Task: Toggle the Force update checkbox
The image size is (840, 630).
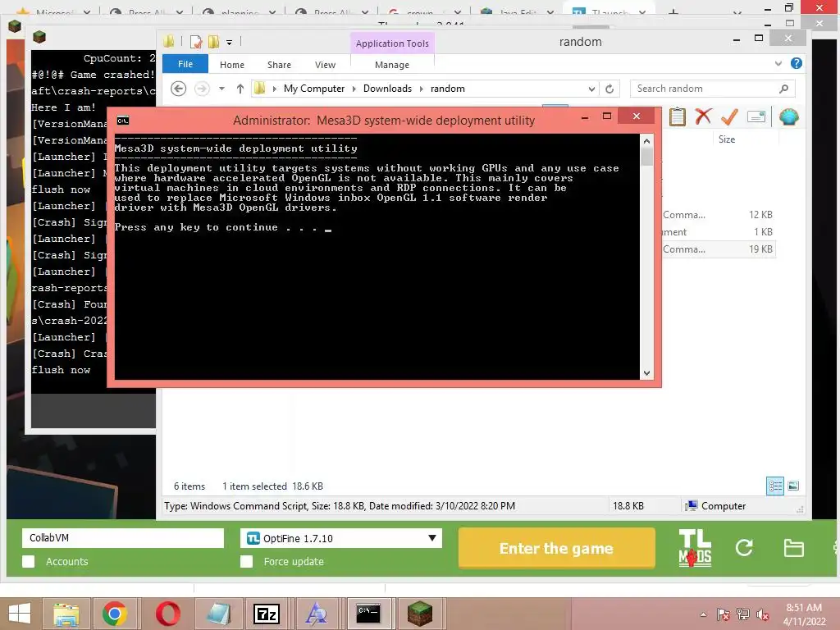Action: pos(246,561)
